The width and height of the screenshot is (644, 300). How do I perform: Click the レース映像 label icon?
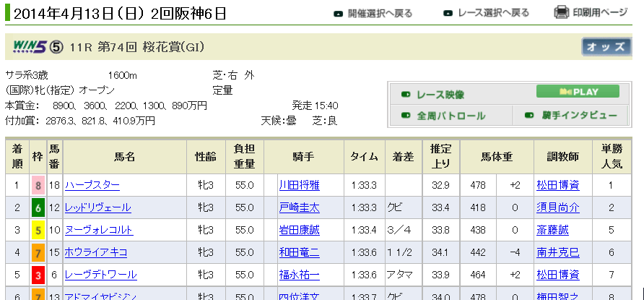(405, 95)
